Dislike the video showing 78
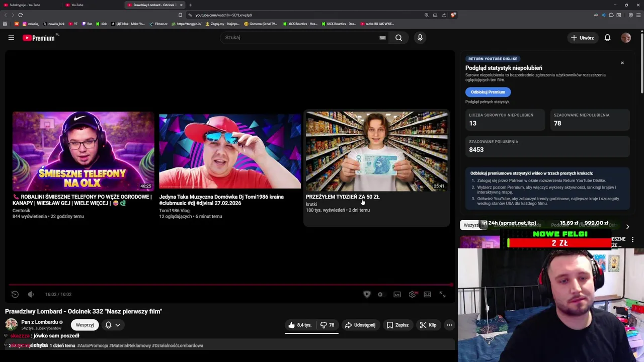Screen dimensions: 644x362 (x=328, y=325)
